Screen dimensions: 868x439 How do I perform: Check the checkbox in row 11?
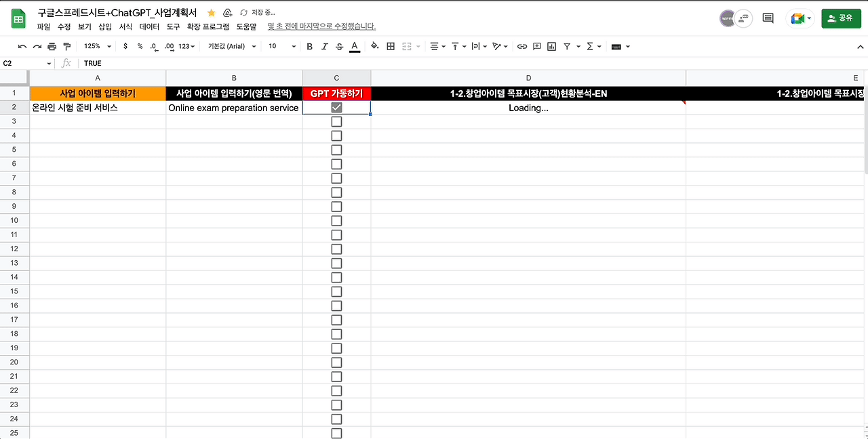(336, 235)
